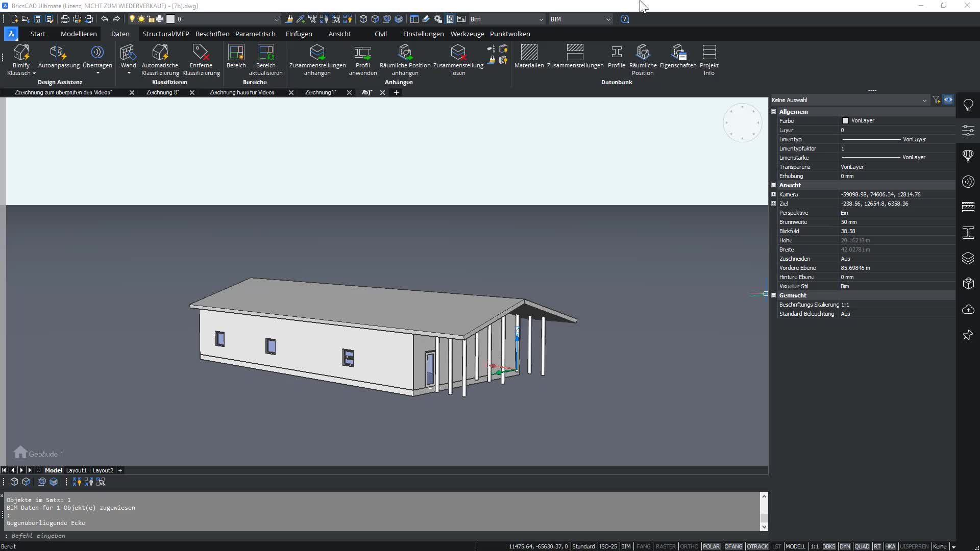Screen dimensions: 980x551
Task: Click the 1:1 scale in status bar
Action: pyautogui.click(x=814, y=546)
